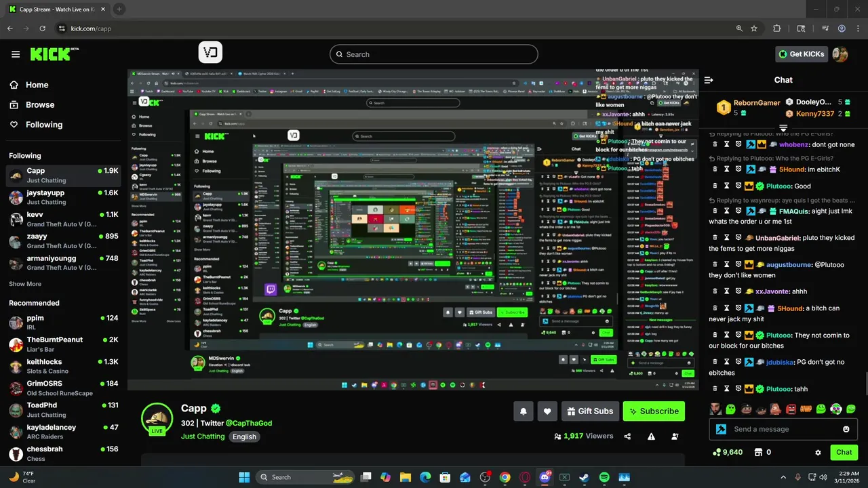The height and width of the screenshot is (488, 868).
Task: Open Discord from the taskbar
Action: pos(545,477)
